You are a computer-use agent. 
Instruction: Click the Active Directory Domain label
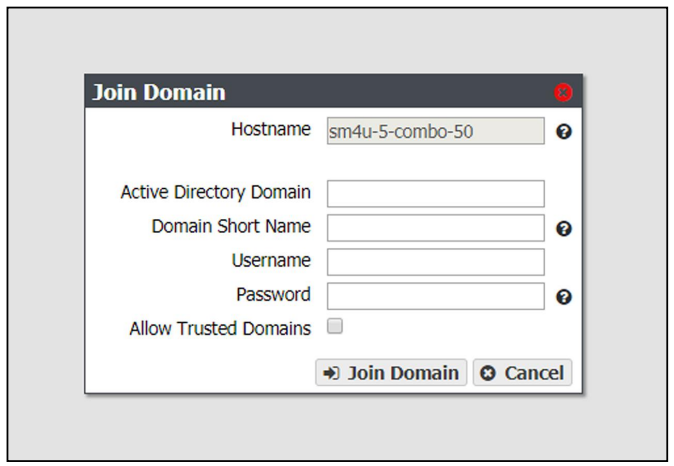pos(215,192)
